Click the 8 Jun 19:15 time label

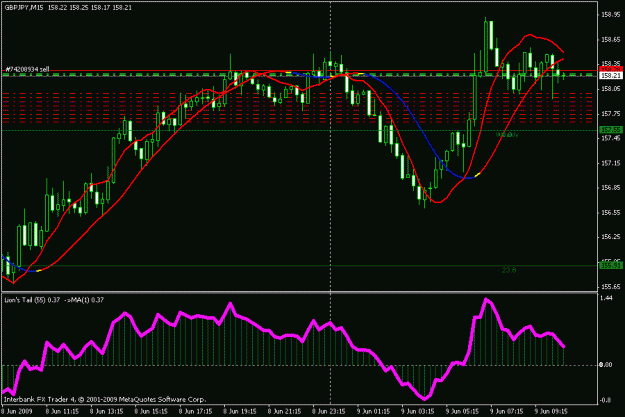point(240,411)
